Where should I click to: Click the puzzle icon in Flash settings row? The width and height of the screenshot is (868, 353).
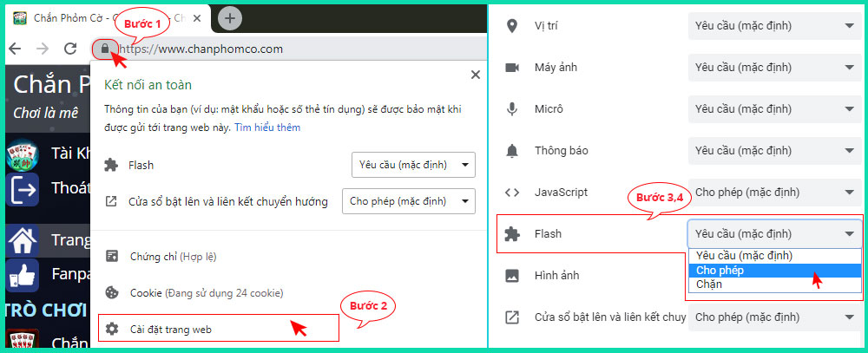pos(512,234)
